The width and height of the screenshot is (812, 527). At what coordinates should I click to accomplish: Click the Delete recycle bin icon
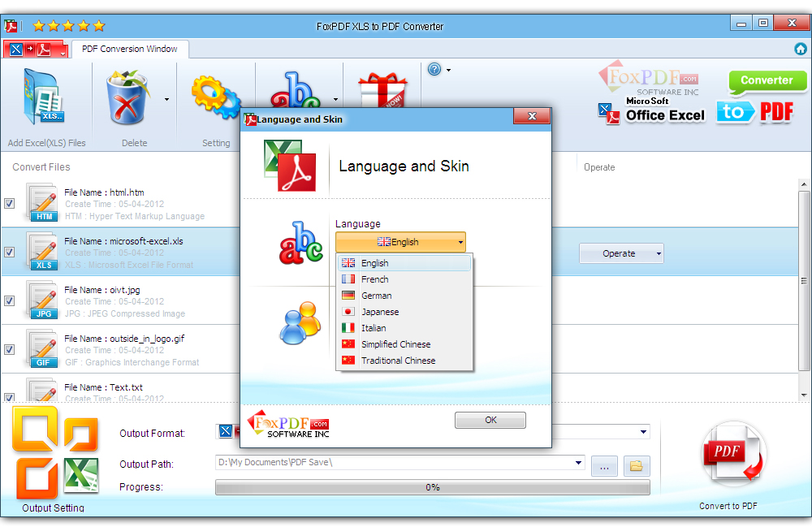tap(127, 97)
